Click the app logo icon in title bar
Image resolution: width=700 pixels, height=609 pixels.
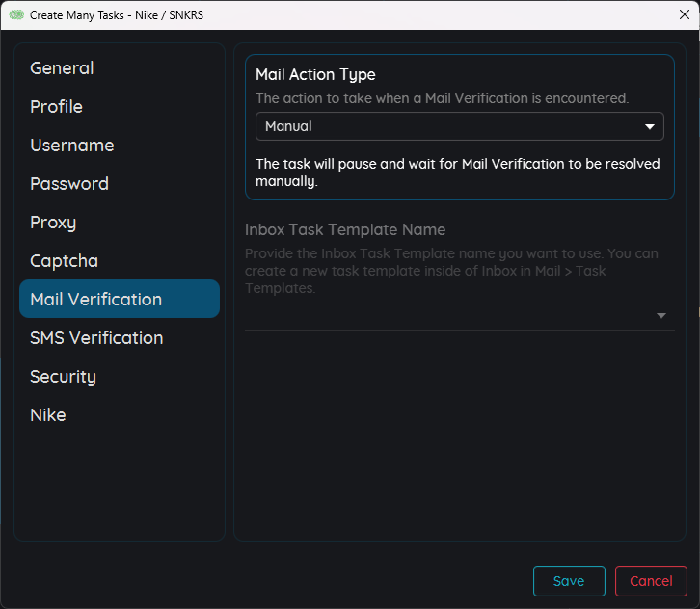coord(16,15)
